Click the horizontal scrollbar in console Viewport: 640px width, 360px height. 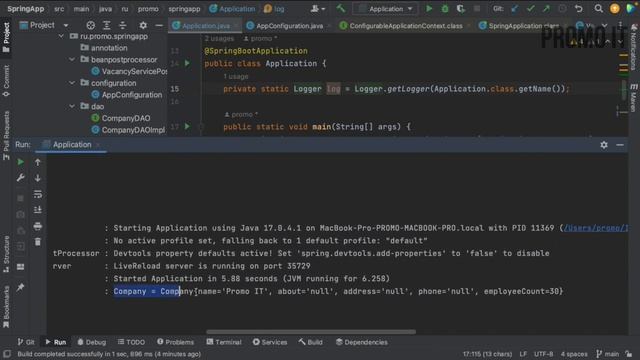pyautogui.click(x=311, y=332)
